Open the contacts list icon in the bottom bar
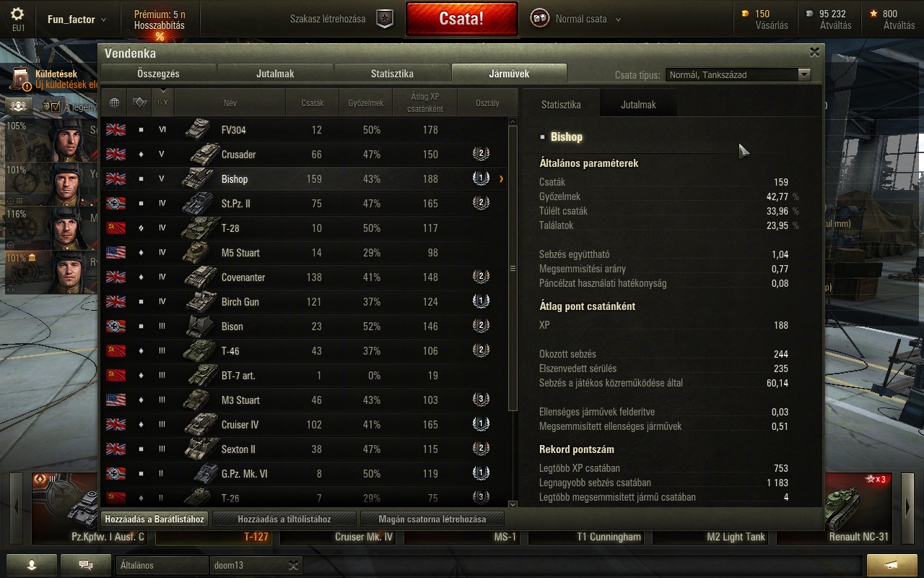 [32, 565]
